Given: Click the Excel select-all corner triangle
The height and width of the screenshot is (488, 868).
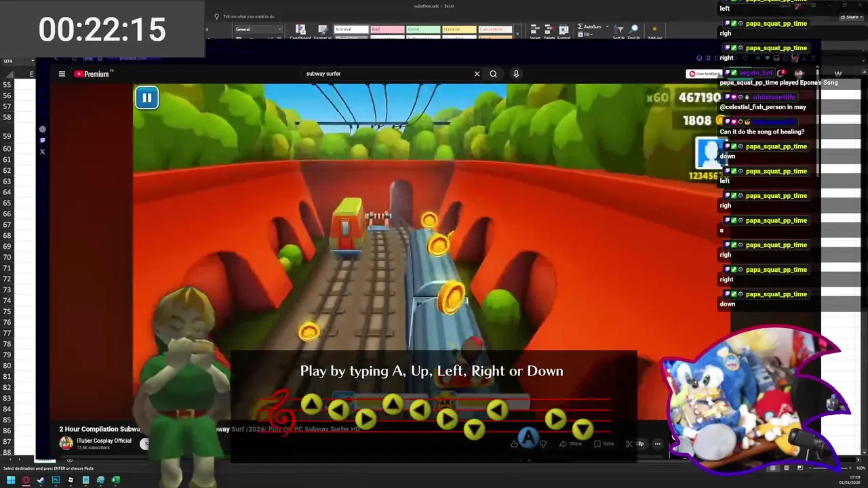Looking at the screenshot, I should pos(8,74).
